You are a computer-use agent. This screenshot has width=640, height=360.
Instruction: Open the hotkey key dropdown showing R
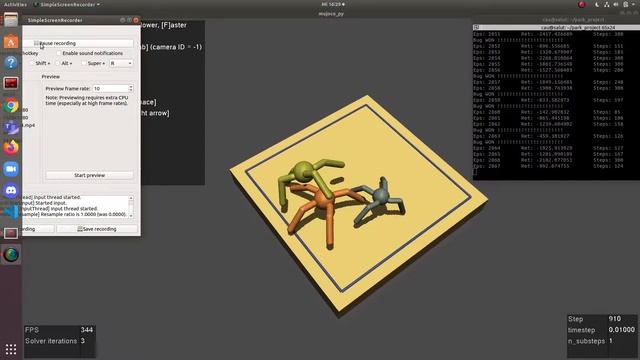[x=121, y=63]
